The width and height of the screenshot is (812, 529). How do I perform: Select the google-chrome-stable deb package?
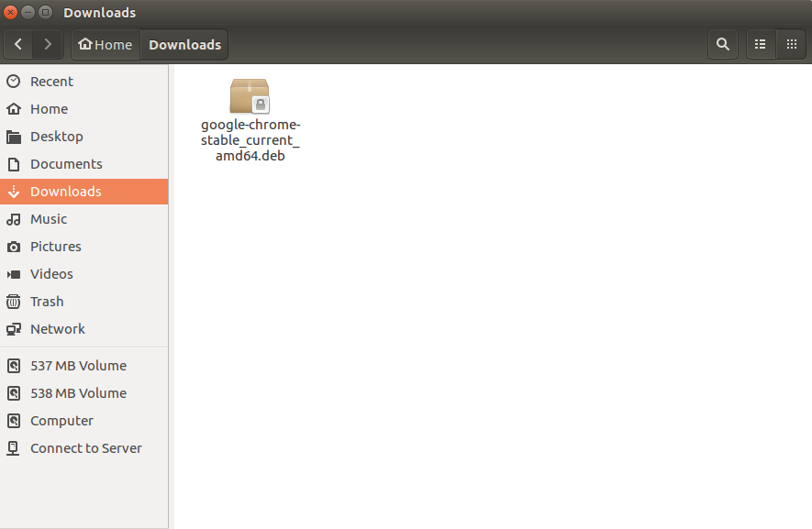(x=250, y=95)
